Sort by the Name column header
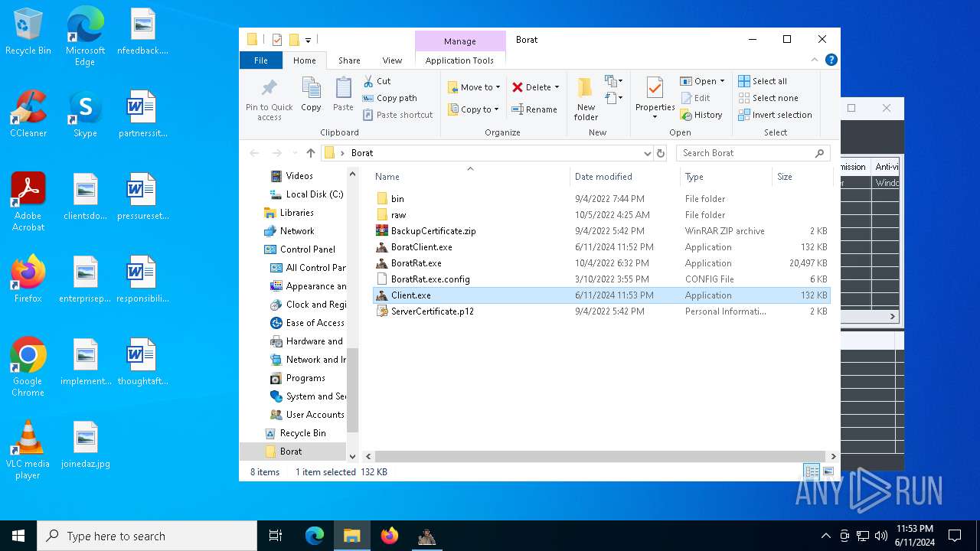This screenshot has height=551, width=980. (x=470, y=177)
